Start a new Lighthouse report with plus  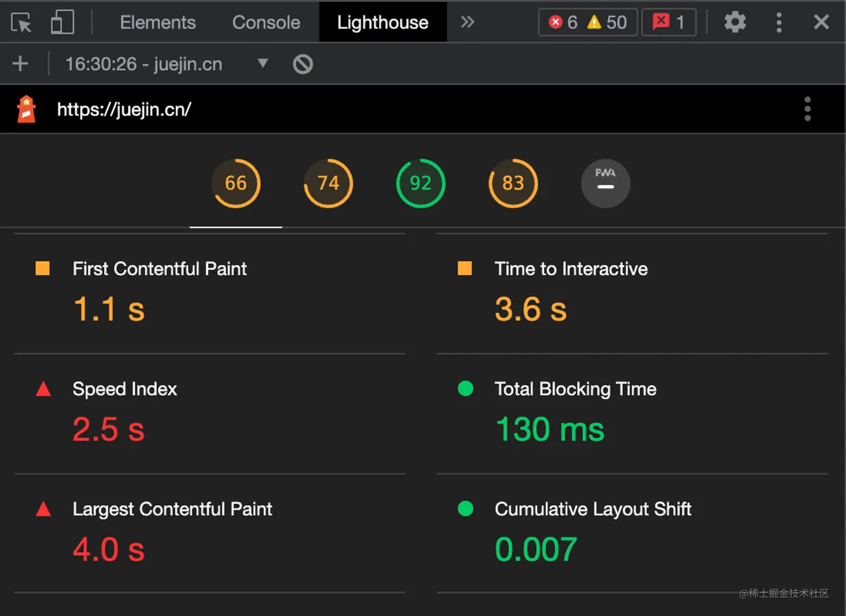click(x=20, y=64)
